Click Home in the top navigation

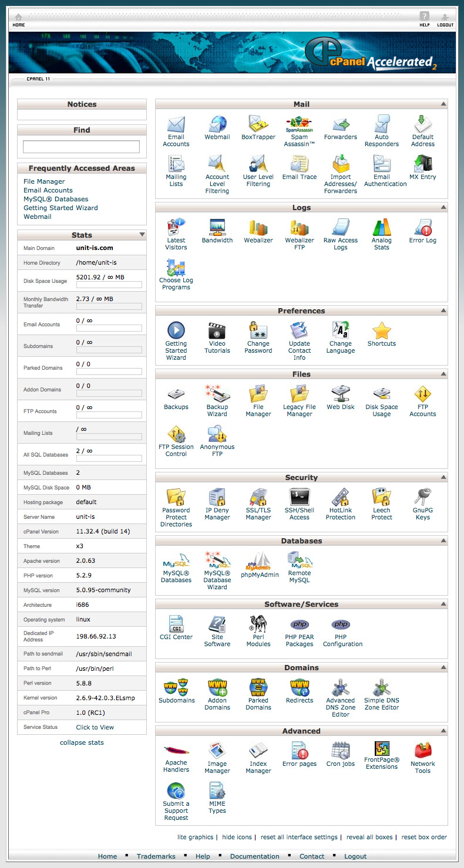point(19,19)
